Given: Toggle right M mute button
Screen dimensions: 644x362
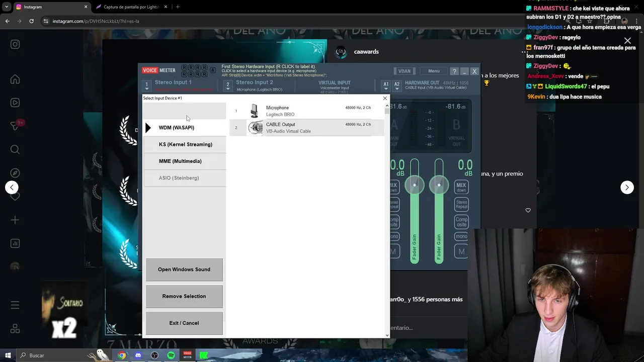Looking at the screenshot, I should tap(461, 251).
